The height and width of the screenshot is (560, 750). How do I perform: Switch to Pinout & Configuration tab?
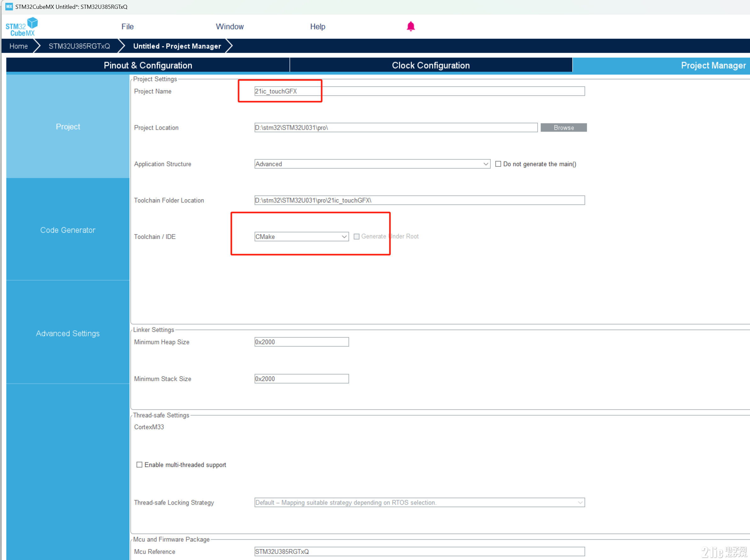pyautogui.click(x=148, y=65)
